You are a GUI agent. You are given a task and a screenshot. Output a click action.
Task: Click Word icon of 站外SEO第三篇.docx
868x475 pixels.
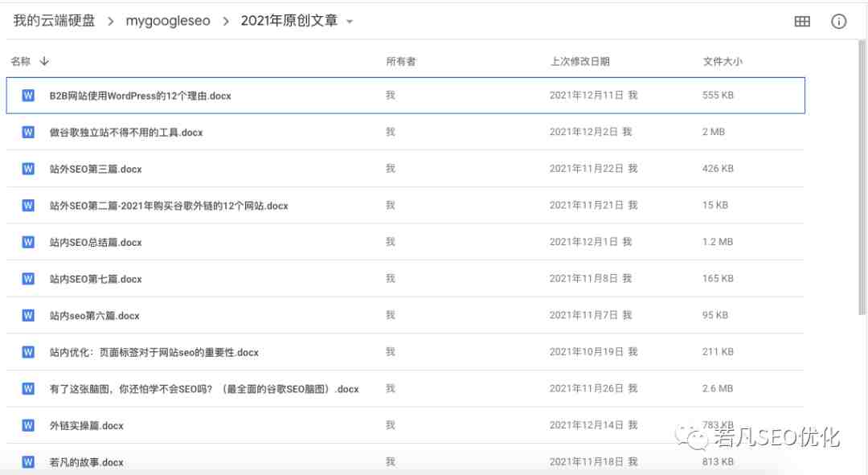pos(28,168)
